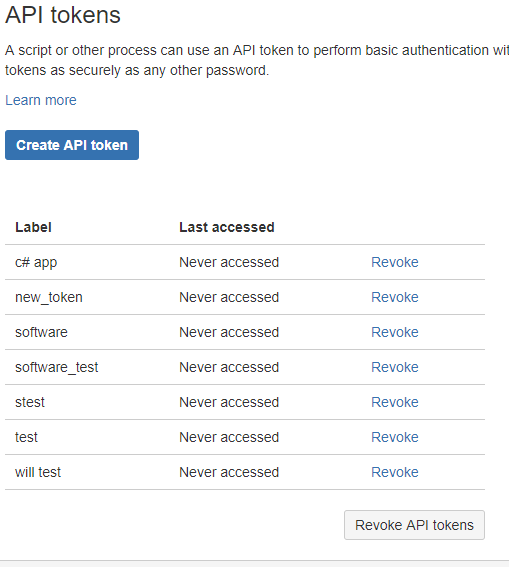Click the new_token label
The image size is (509, 567).
click(49, 297)
